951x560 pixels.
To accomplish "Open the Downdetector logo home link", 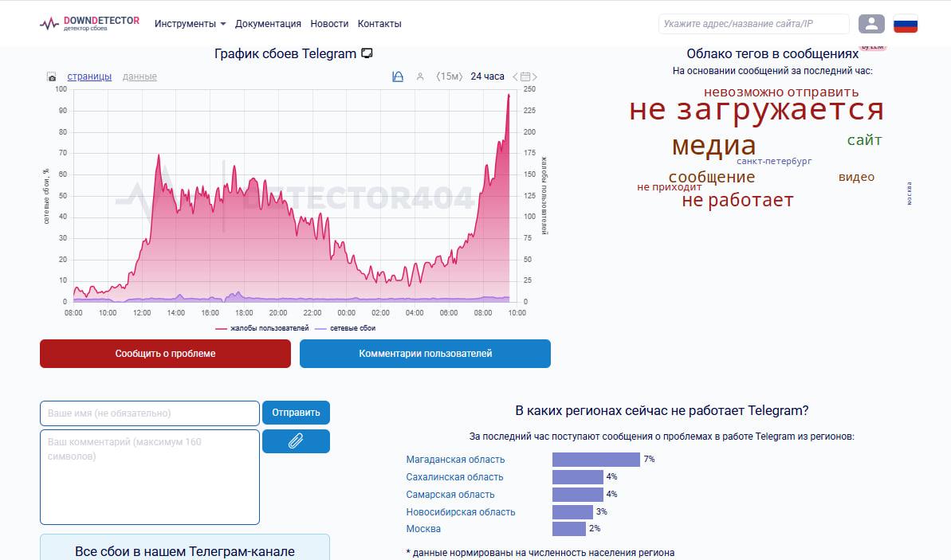I will tap(89, 24).
